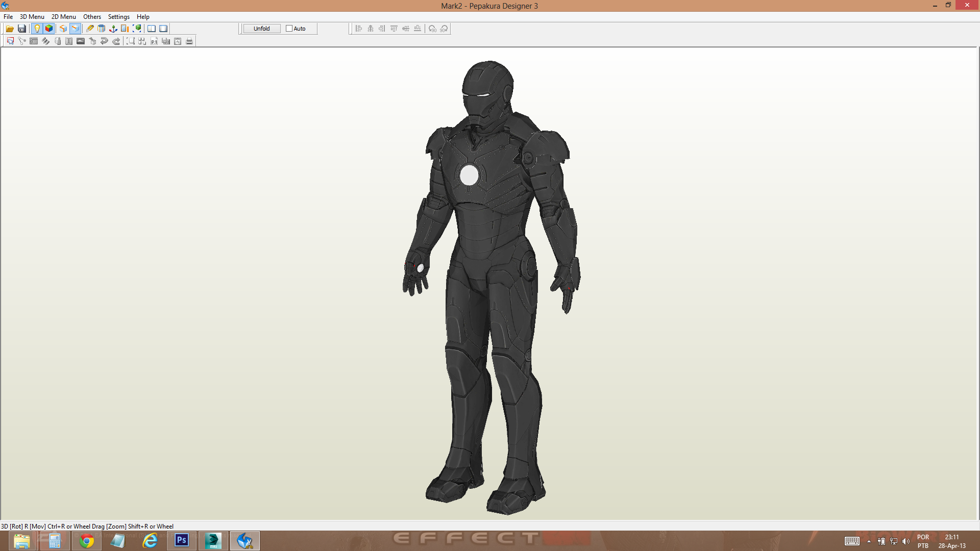Viewport: 980px width, 551px height.
Task: Click the Redo arrow icon
Action: pos(116,41)
